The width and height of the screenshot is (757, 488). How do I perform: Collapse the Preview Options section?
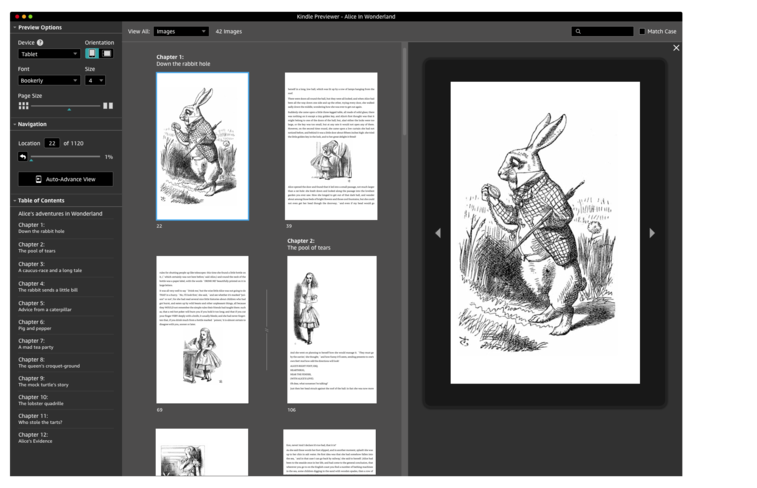click(15, 28)
